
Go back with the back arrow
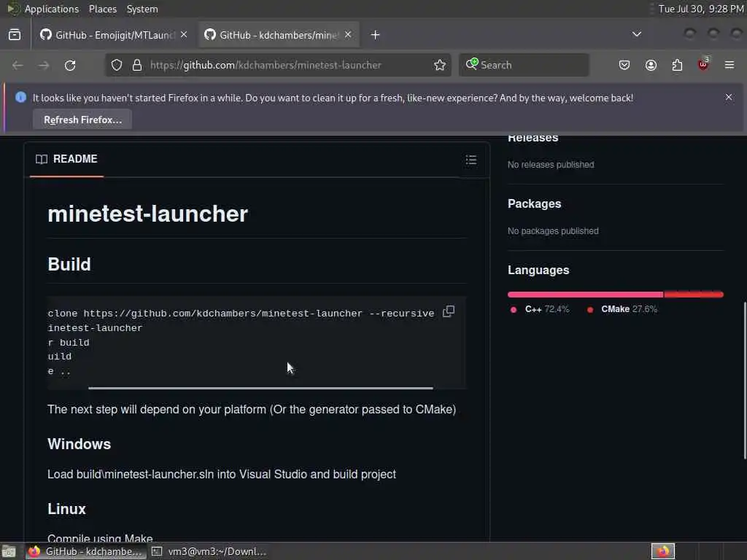click(18, 65)
